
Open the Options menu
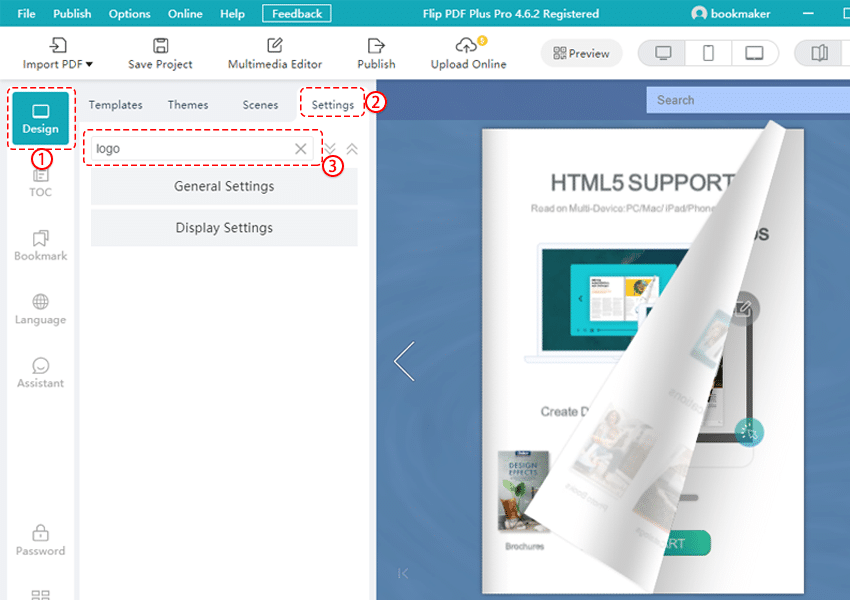(130, 14)
